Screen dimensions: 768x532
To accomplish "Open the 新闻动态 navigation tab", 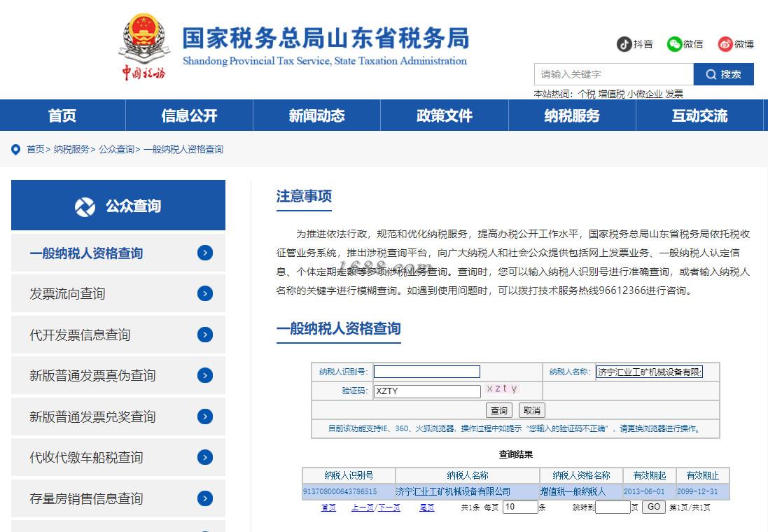I will coord(317,115).
